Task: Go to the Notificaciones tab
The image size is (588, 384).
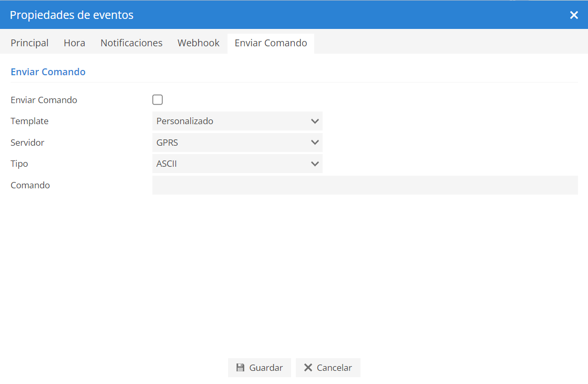Action: 131,43
